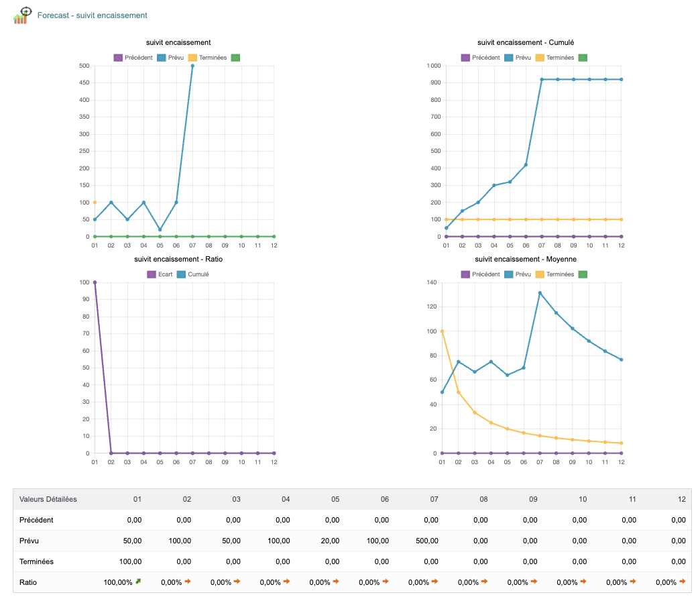Image resolution: width=700 pixels, height=599 pixels.
Task: Click the orange arrow in Ratio column 10
Action: click(x=583, y=582)
